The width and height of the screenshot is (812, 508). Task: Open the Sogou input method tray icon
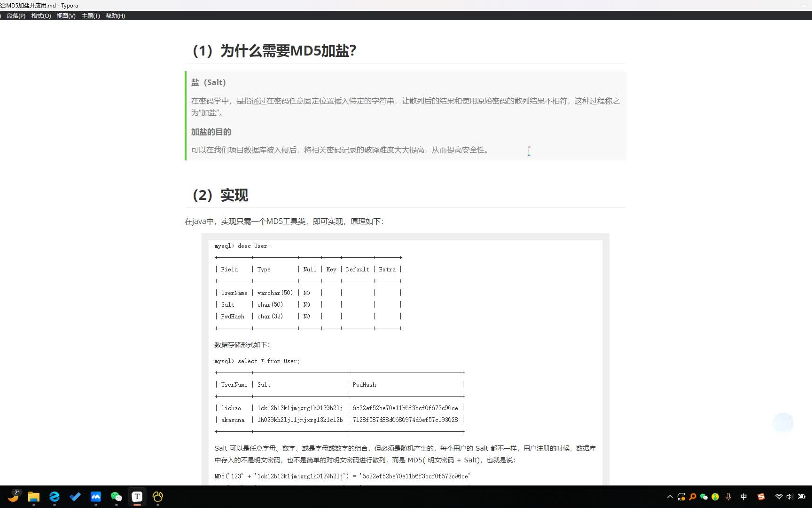761,497
